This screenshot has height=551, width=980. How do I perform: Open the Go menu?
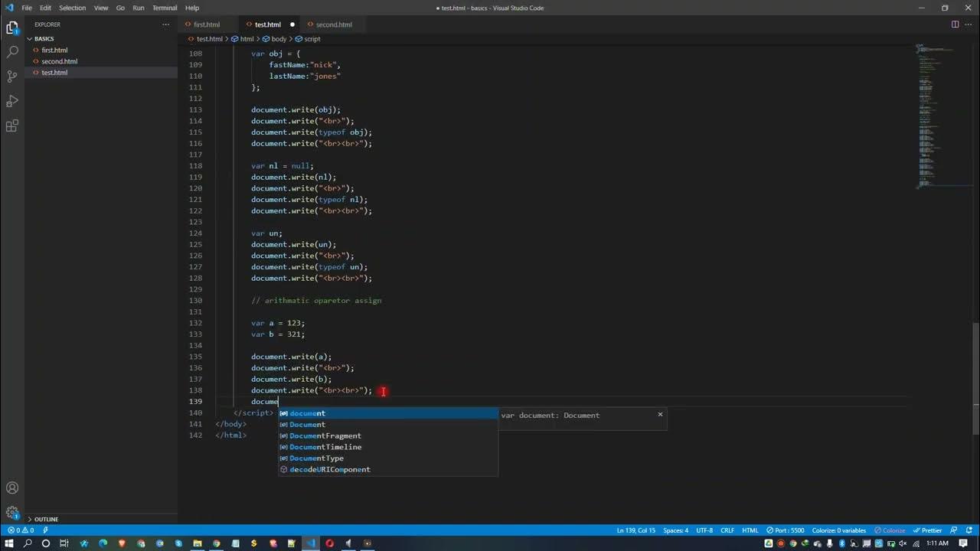tap(120, 8)
